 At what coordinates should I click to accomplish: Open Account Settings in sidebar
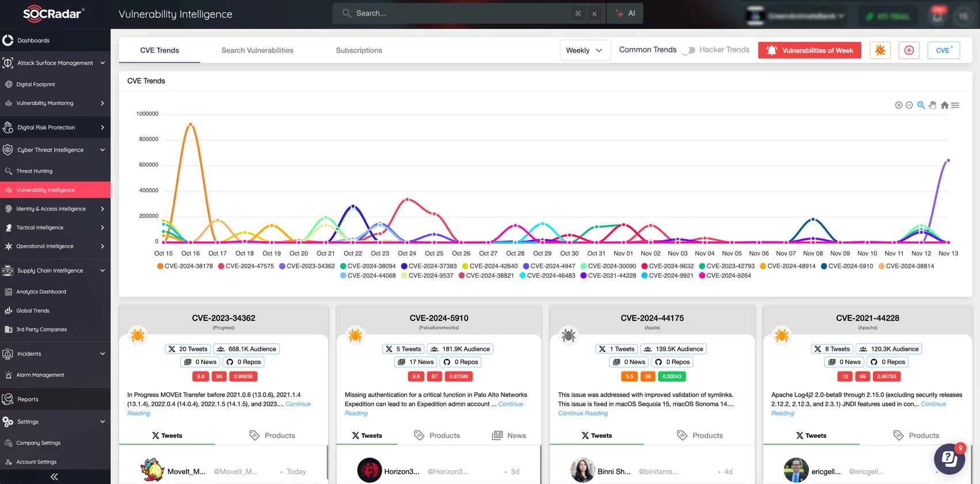(x=55, y=462)
